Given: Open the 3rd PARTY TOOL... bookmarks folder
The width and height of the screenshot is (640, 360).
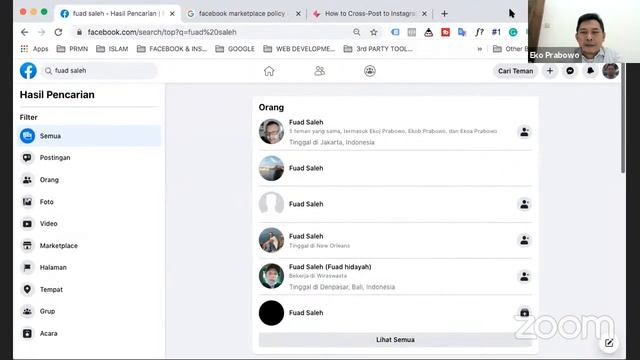Looking at the screenshot, I should tap(378, 49).
